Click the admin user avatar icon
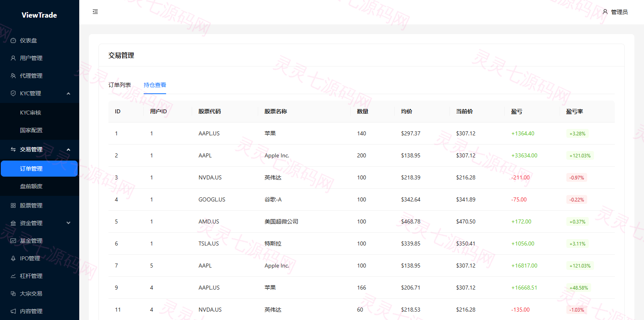644x320 pixels. pyautogui.click(x=605, y=12)
